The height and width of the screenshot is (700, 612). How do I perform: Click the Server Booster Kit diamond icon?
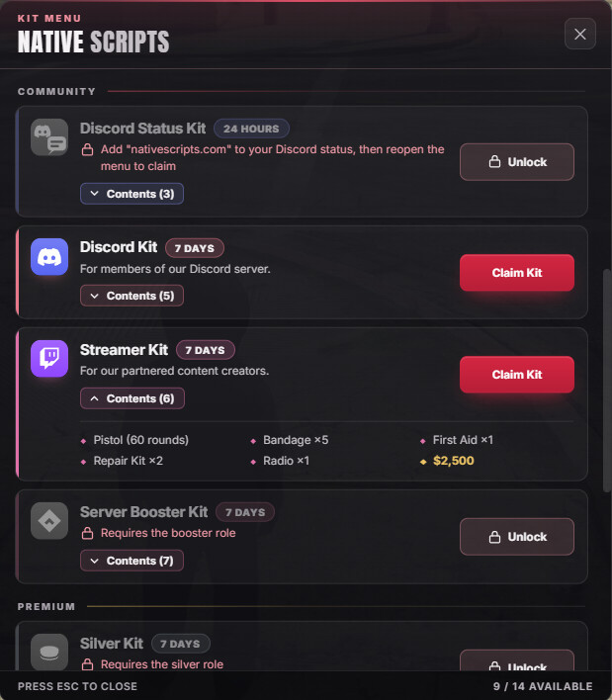tap(49, 520)
